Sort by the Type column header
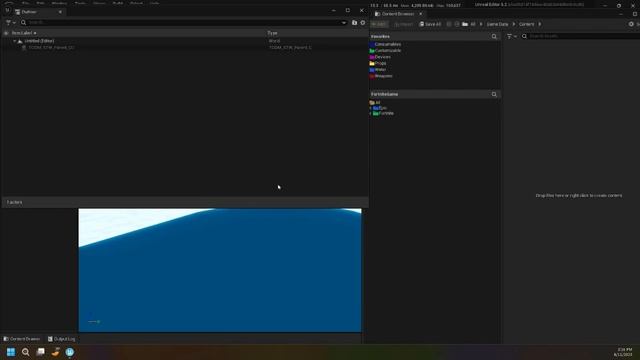Image resolution: width=640 pixels, height=360 pixels. (x=272, y=33)
